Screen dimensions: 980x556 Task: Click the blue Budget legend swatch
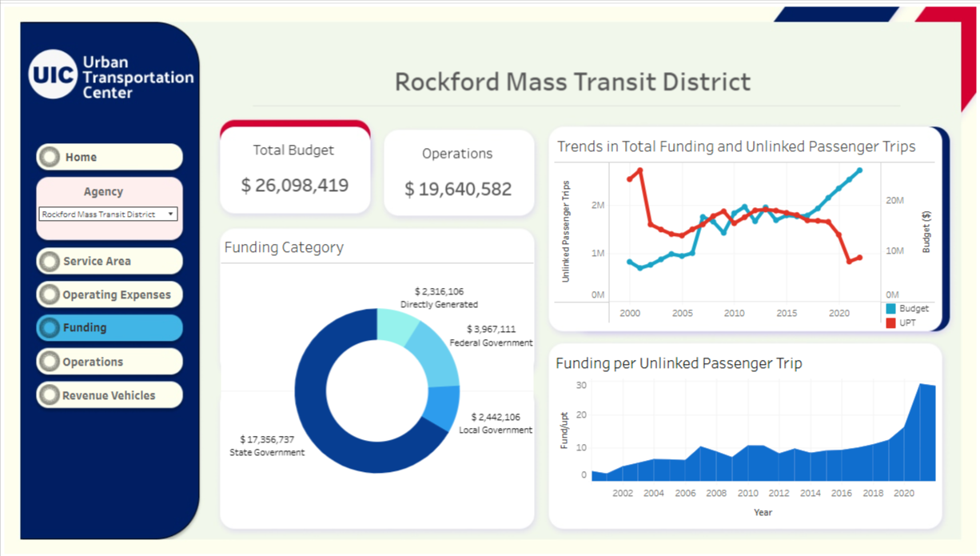(x=891, y=308)
